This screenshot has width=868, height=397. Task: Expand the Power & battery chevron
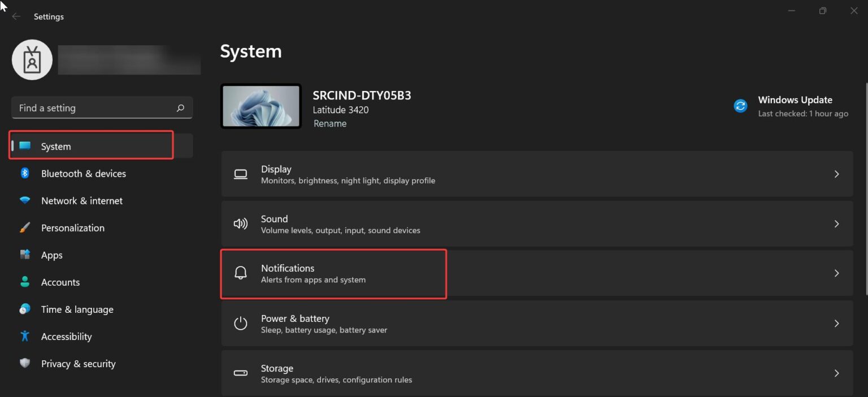click(x=837, y=323)
